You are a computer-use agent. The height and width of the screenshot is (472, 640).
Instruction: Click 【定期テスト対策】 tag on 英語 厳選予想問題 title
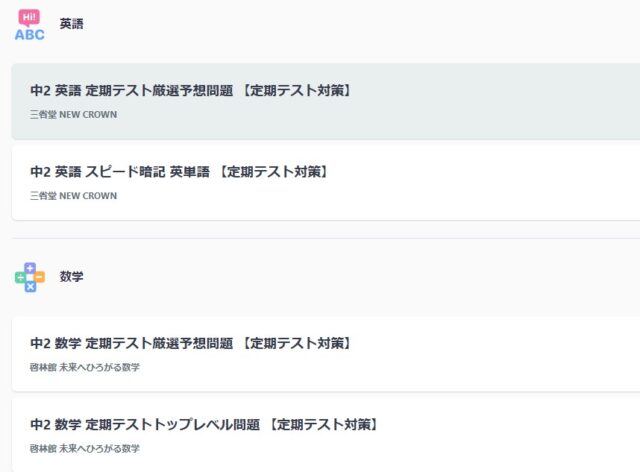(x=297, y=90)
